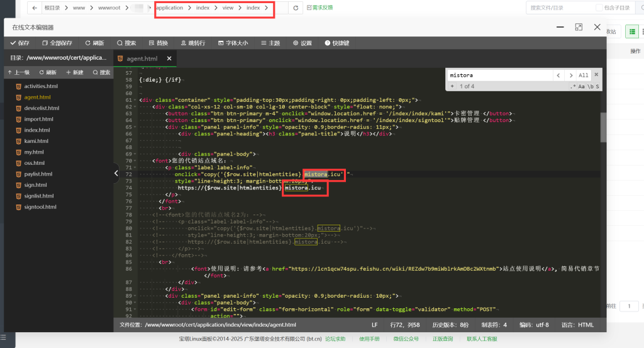Go to next search match
The height and width of the screenshot is (348, 644).
570,75
